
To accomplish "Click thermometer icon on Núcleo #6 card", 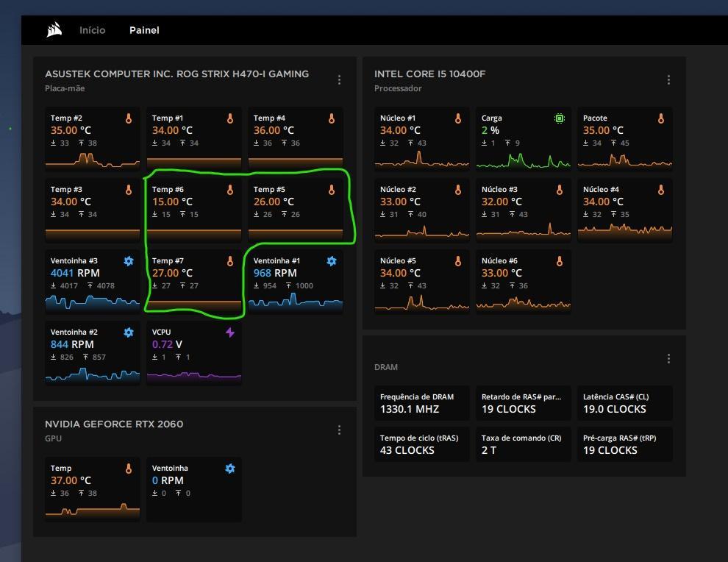I will coord(560,261).
